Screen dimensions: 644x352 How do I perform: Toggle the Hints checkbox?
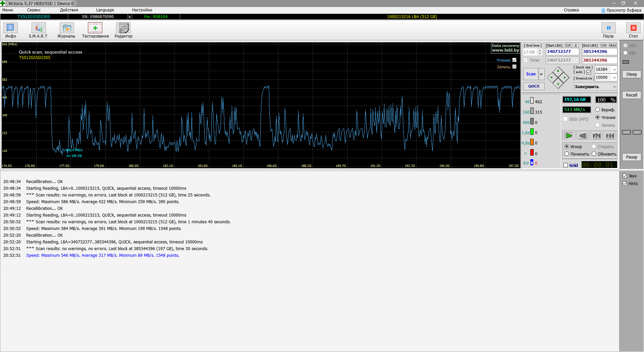pyautogui.click(x=625, y=184)
